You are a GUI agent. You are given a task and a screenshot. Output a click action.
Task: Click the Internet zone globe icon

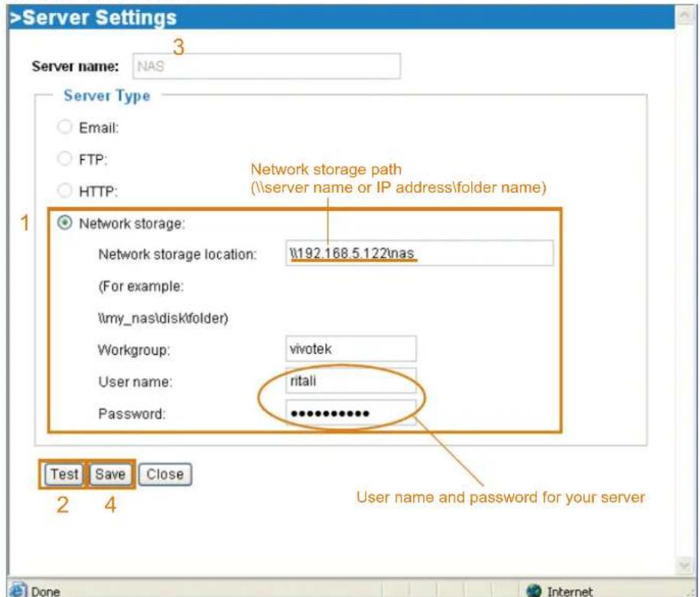(533, 591)
